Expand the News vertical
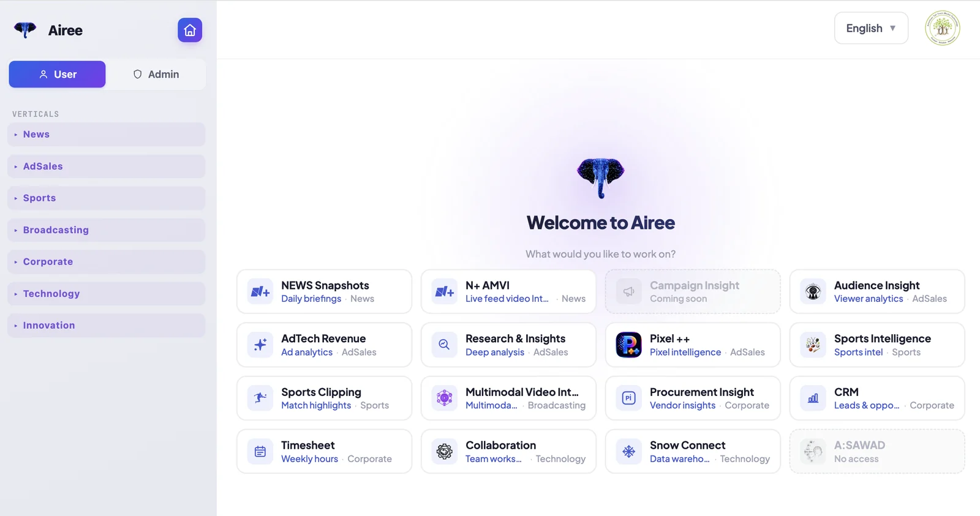Viewport: 980px width, 516px height. click(x=107, y=135)
